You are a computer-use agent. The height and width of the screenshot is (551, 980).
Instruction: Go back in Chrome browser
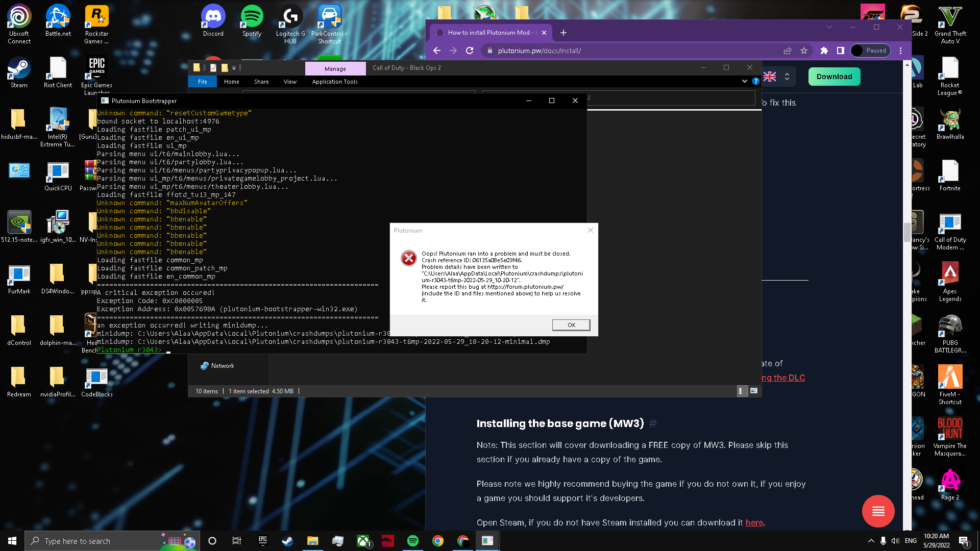coord(436,51)
